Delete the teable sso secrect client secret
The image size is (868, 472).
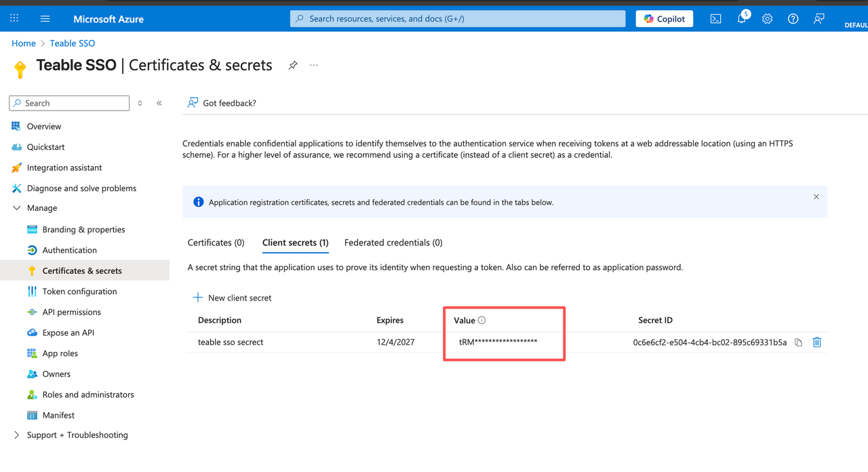click(x=817, y=342)
